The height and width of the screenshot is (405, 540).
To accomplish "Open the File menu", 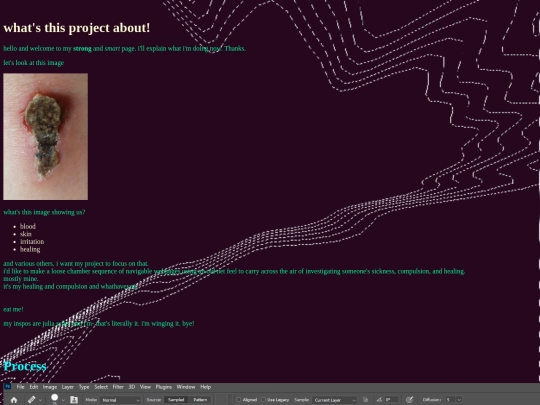I will 20,387.
